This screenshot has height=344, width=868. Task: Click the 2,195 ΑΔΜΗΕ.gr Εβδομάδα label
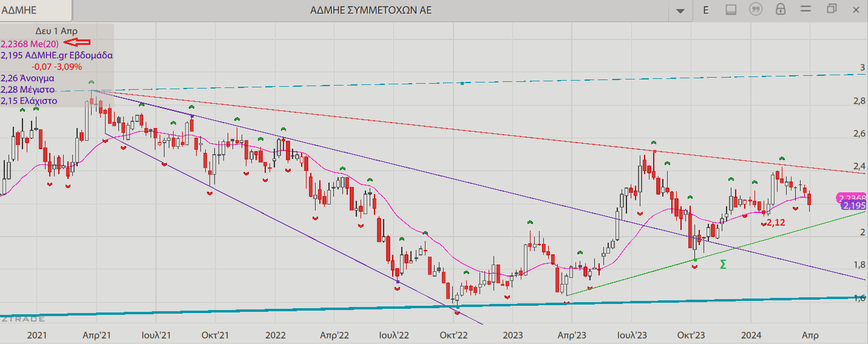pos(57,55)
